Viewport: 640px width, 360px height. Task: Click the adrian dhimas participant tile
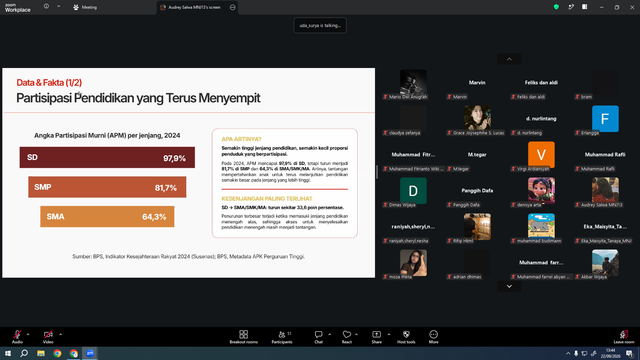(x=477, y=264)
